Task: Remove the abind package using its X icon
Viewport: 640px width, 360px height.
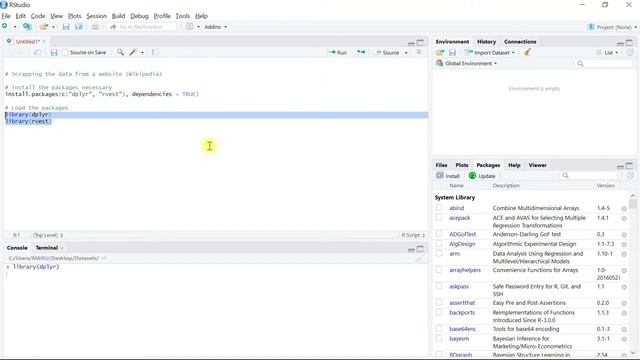Action: pos(624,209)
